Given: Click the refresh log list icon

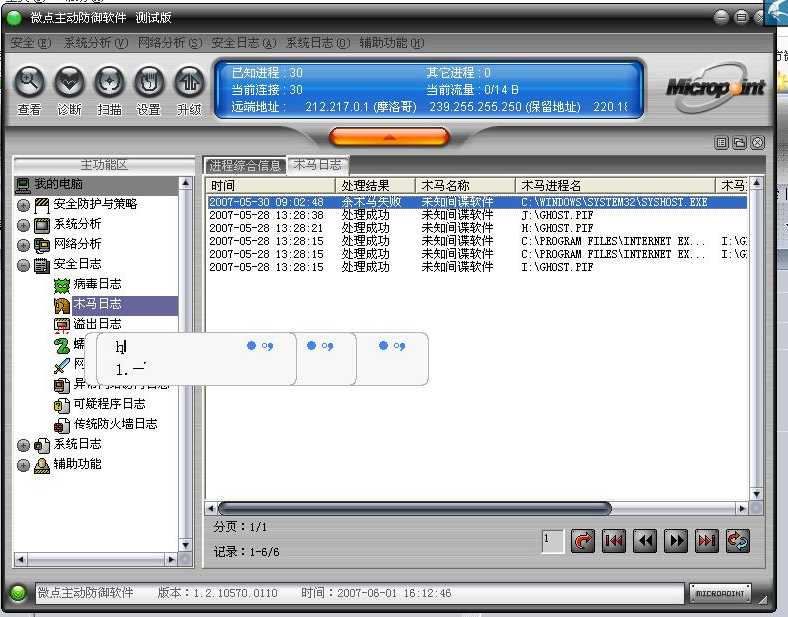Looking at the screenshot, I should click(738, 541).
